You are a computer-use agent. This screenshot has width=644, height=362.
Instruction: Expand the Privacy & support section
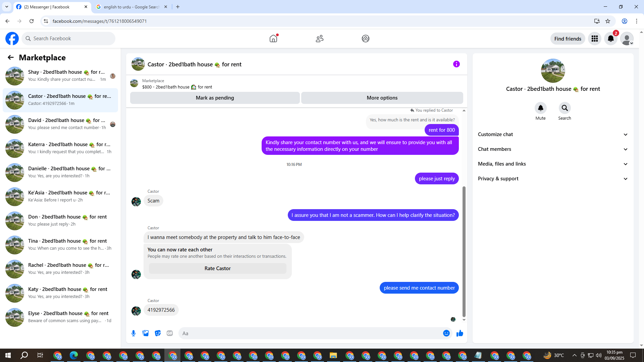click(553, 179)
